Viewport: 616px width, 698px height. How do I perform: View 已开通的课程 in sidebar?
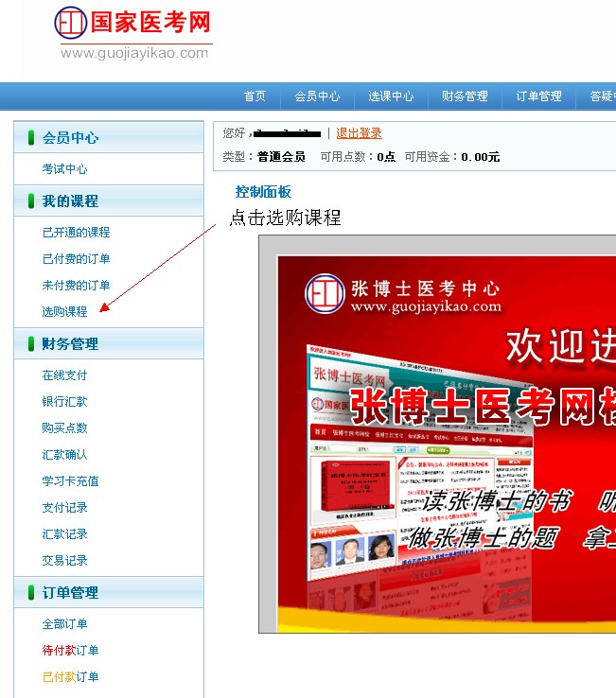click(76, 233)
